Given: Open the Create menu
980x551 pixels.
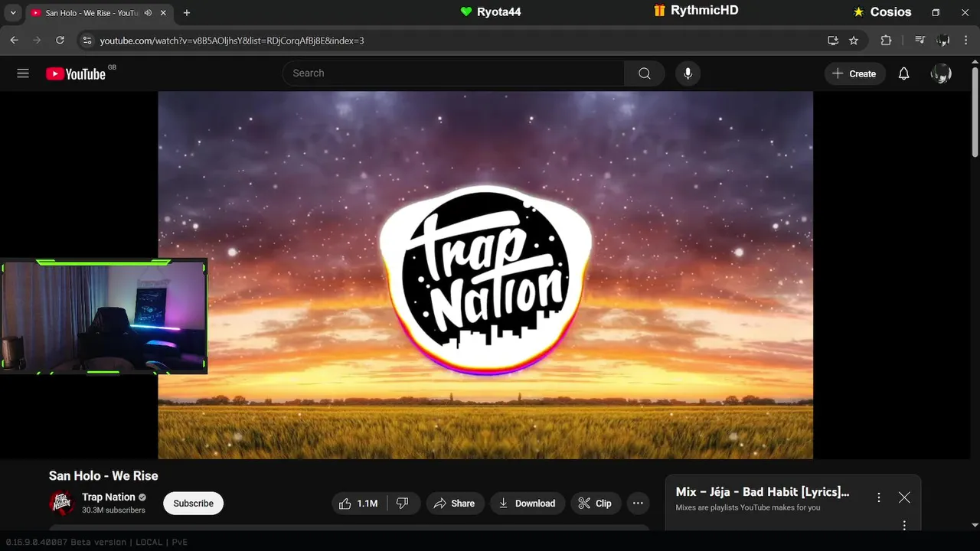Looking at the screenshot, I should pyautogui.click(x=854, y=73).
